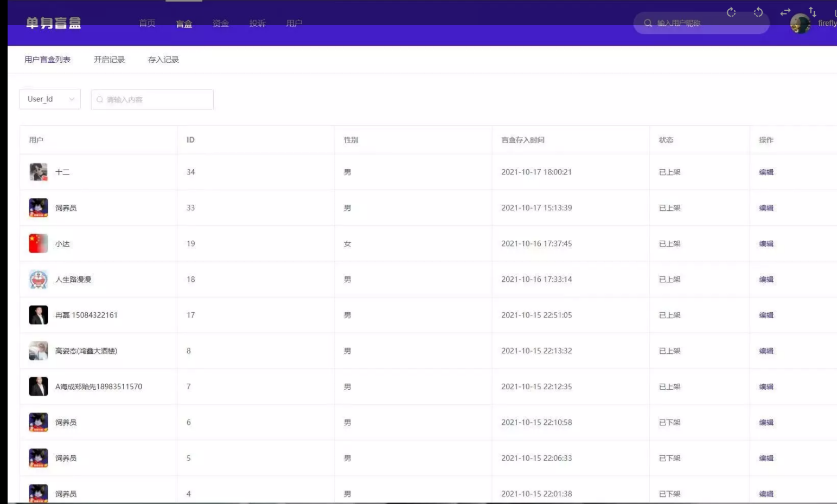Select the 投诉 navigation item
The width and height of the screenshot is (837, 504).
coord(258,23)
